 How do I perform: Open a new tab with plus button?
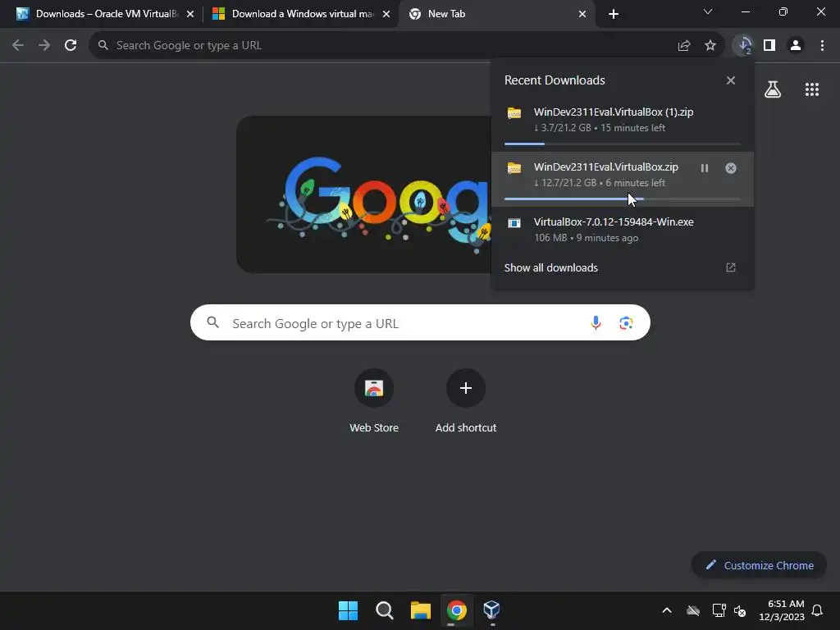click(x=614, y=14)
